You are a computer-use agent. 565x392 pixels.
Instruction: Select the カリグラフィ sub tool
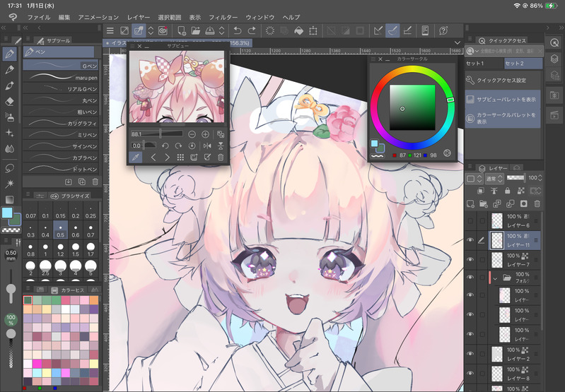click(x=61, y=123)
